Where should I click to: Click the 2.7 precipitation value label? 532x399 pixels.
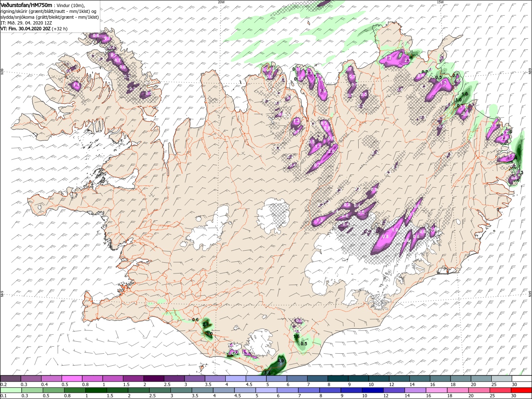[205, 324]
